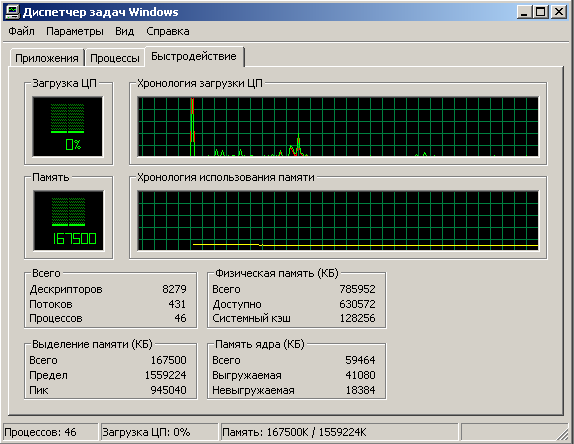Click the Загрузка ЦП: 0% status bar panel
574x444 pixels.
[159, 432]
